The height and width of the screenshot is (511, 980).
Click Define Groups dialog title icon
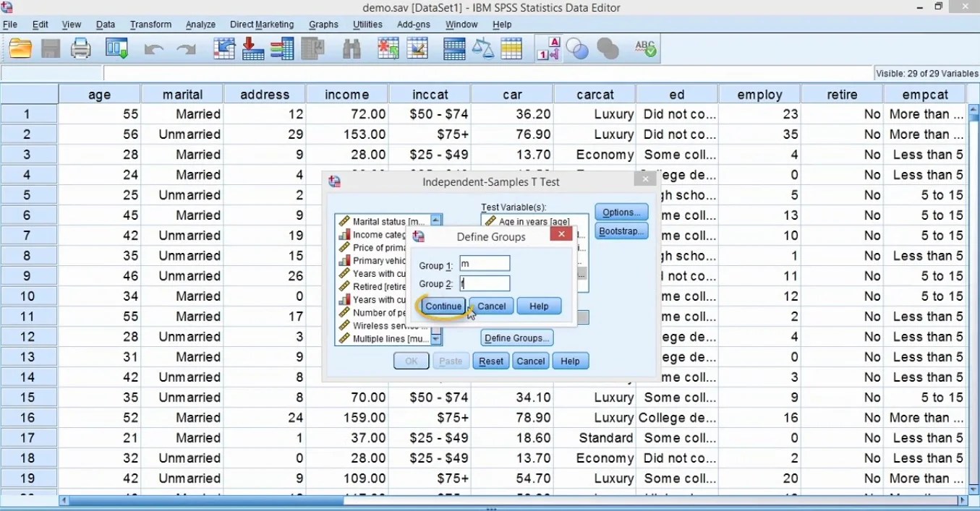tap(418, 236)
